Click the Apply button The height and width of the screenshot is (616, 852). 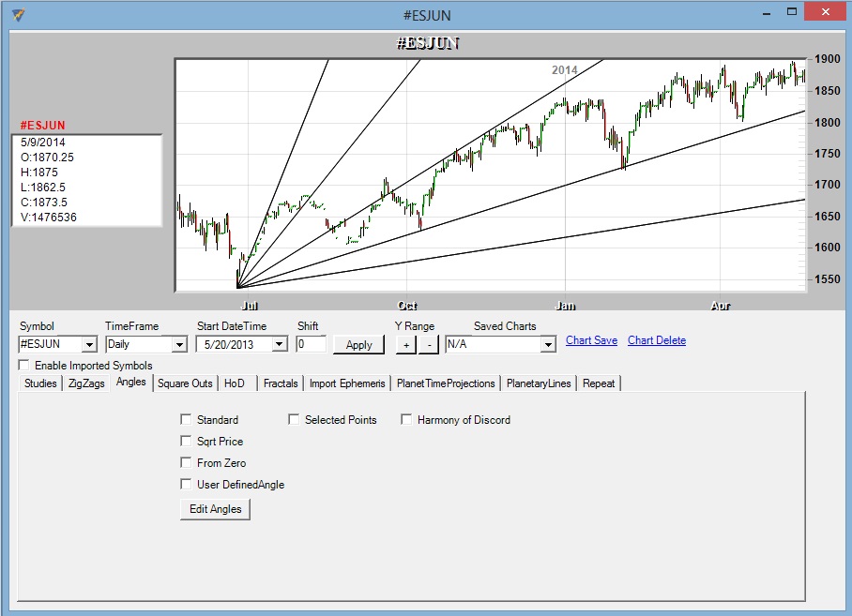coord(358,345)
